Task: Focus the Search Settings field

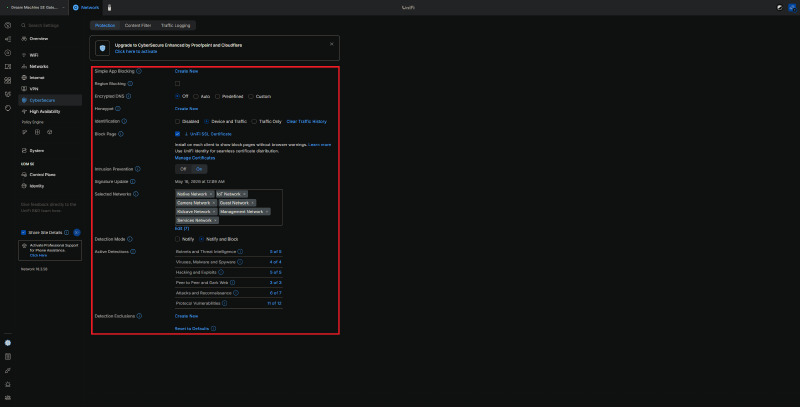Action: tap(50, 26)
